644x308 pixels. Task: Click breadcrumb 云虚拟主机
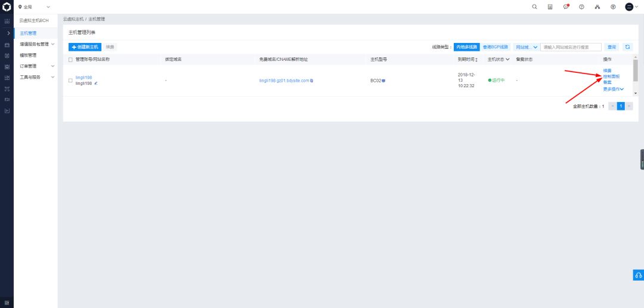pos(73,19)
